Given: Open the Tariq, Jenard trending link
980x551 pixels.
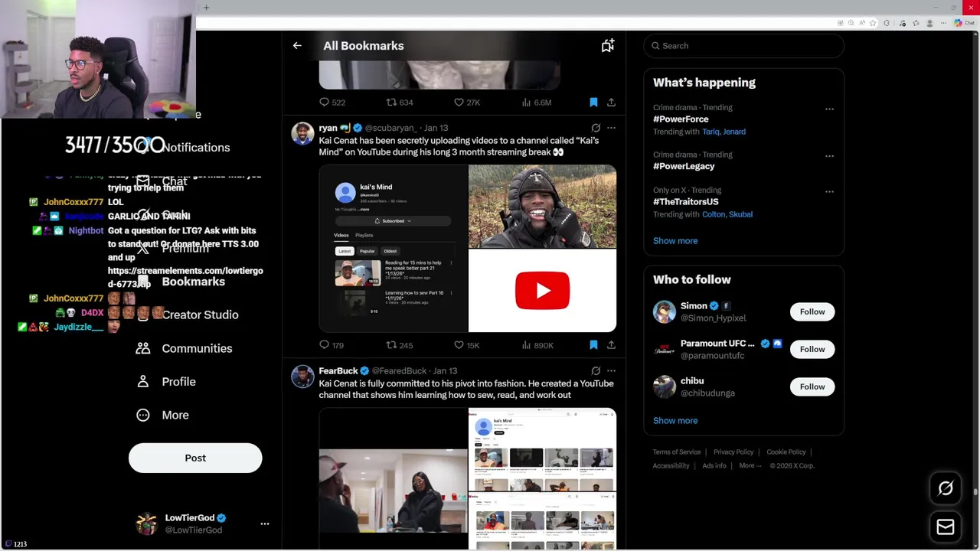Looking at the screenshot, I should point(724,132).
